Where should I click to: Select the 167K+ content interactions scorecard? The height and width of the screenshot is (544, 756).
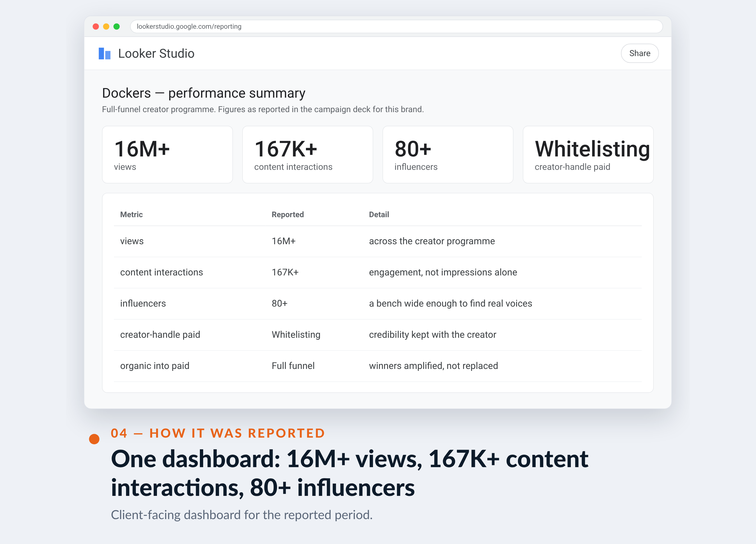coord(307,155)
